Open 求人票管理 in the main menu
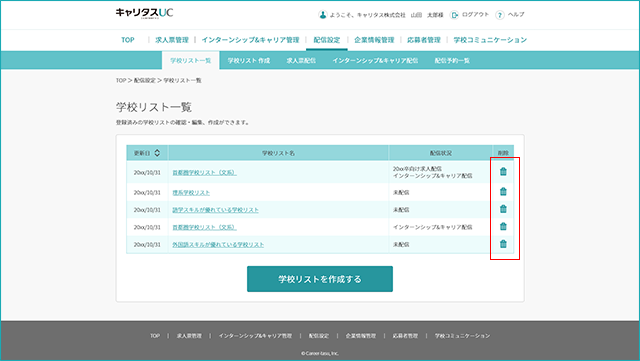Screen dimensions: 640x361 172,40
